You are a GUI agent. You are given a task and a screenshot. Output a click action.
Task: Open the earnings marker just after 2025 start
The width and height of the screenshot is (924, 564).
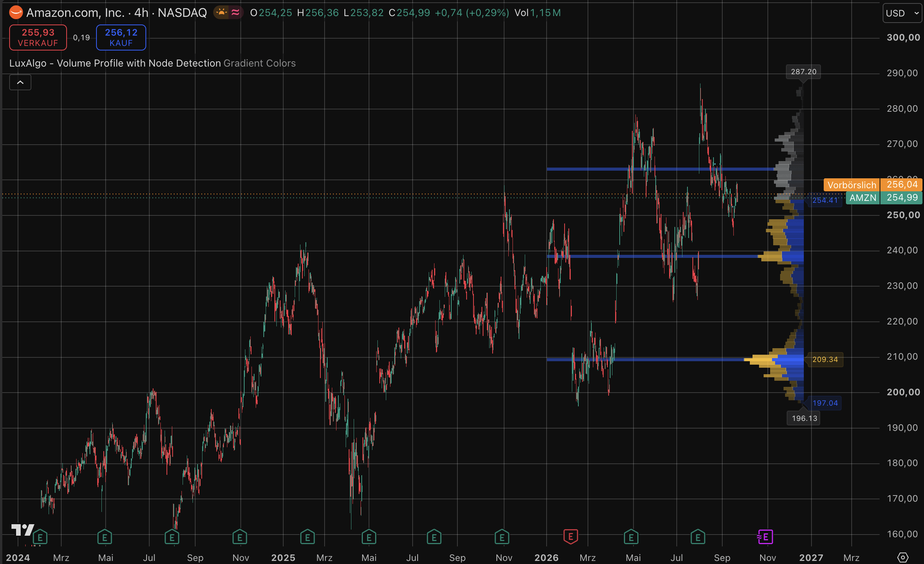(x=307, y=537)
